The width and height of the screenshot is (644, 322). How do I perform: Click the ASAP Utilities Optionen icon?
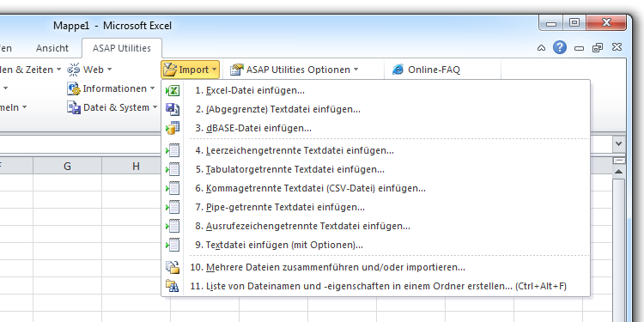(237, 70)
